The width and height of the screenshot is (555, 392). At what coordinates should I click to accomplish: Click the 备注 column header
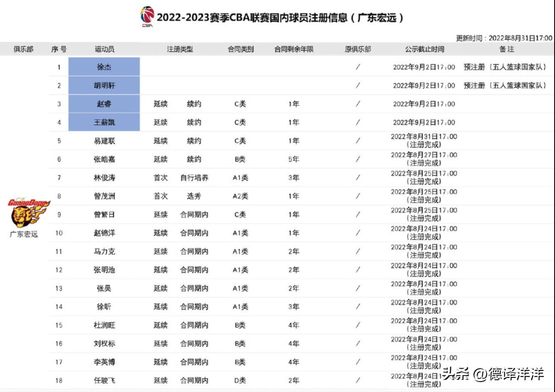[507, 49]
